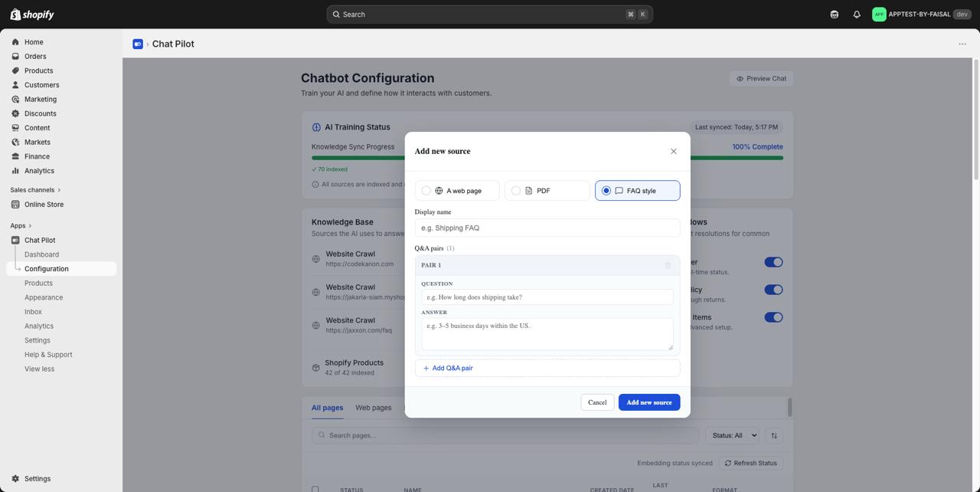Click the Add new source button
The width and height of the screenshot is (980, 492).
649,402
